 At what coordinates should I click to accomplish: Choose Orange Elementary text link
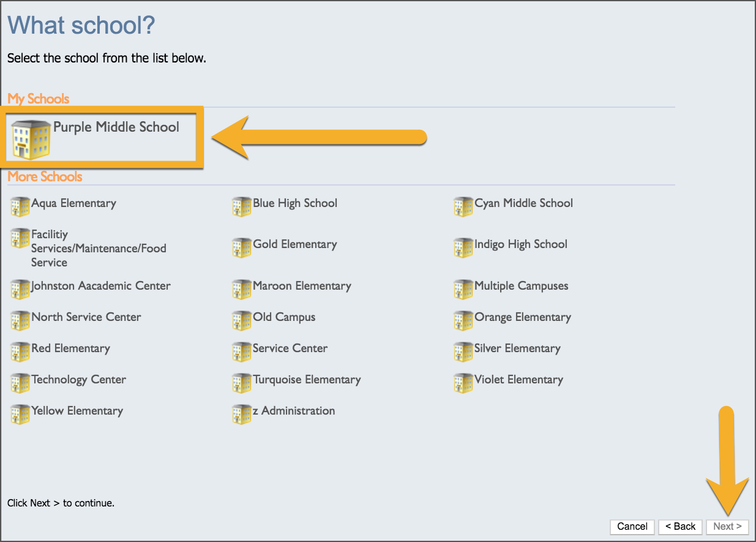pyautogui.click(x=523, y=317)
